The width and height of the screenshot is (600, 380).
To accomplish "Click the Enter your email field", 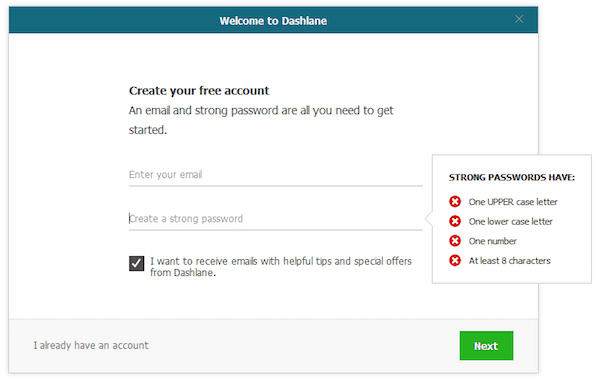I will click(x=276, y=175).
